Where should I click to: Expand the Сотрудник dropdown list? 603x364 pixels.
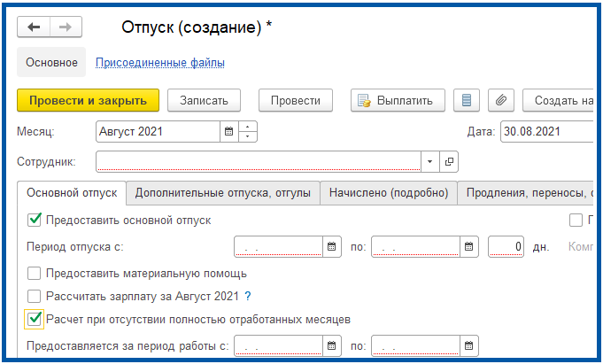429,162
